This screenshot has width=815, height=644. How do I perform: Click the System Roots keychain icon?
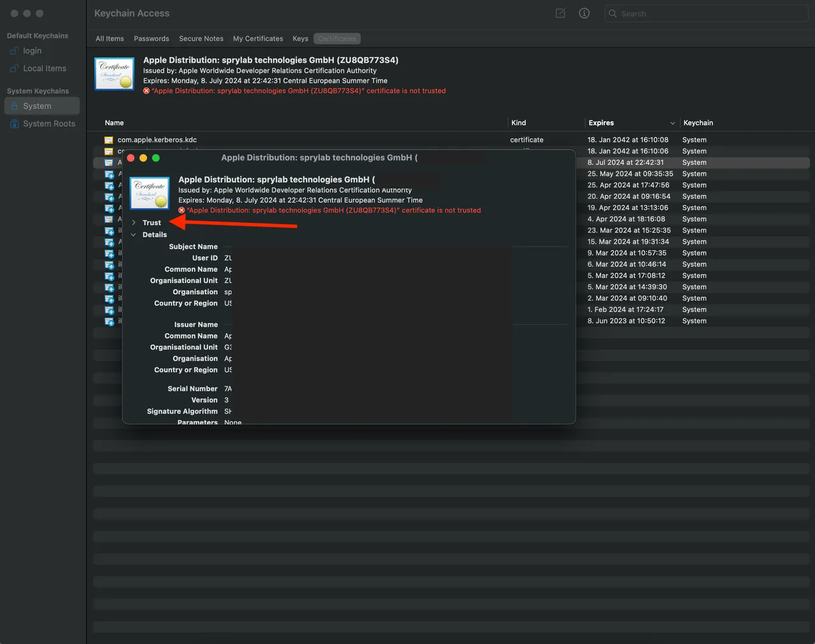(x=14, y=124)
